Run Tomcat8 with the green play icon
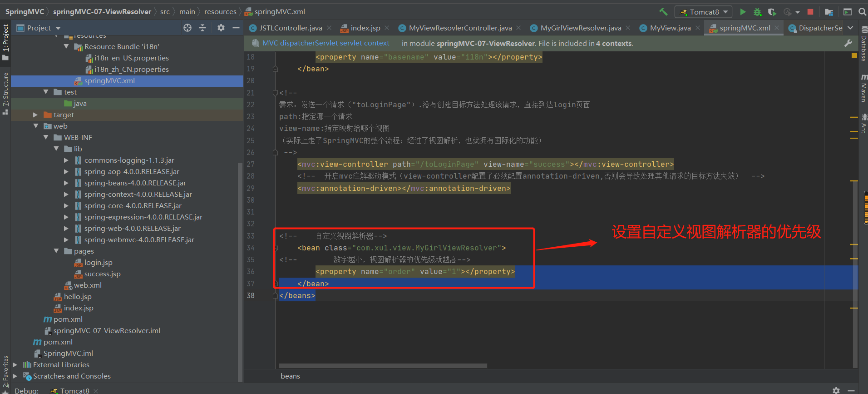This screenshot has height=394, width=868. pos(743,12)
